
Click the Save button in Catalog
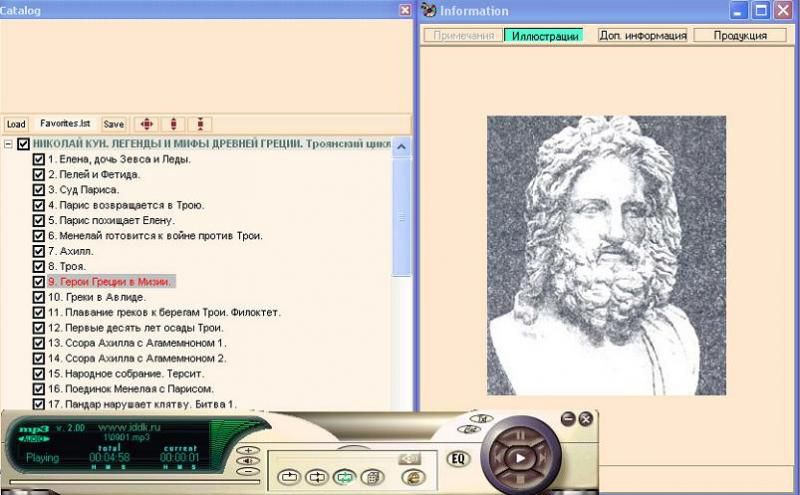(114, 124)
